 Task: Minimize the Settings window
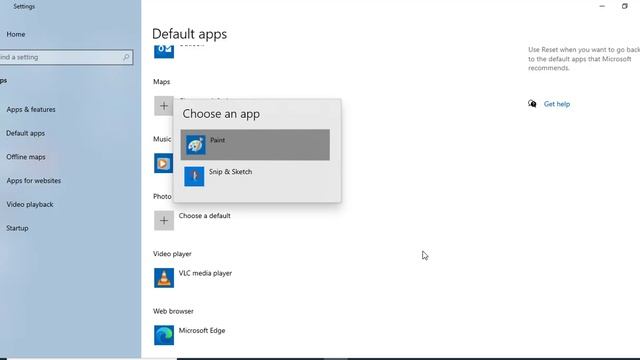[x=602, y=6]
